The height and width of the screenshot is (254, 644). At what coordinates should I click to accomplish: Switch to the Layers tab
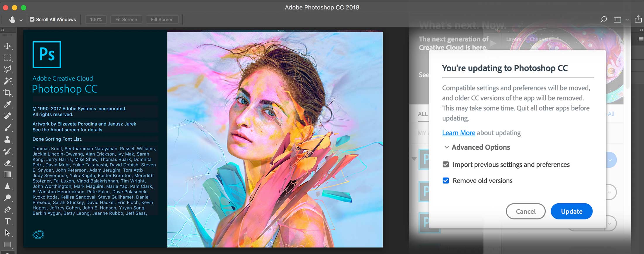(513, 39)
